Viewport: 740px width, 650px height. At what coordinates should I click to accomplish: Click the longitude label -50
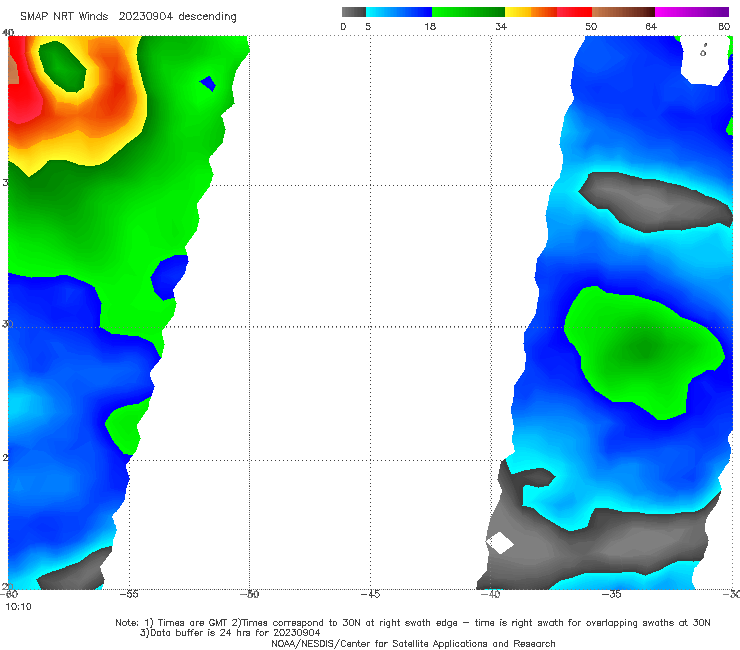(249, 594)
